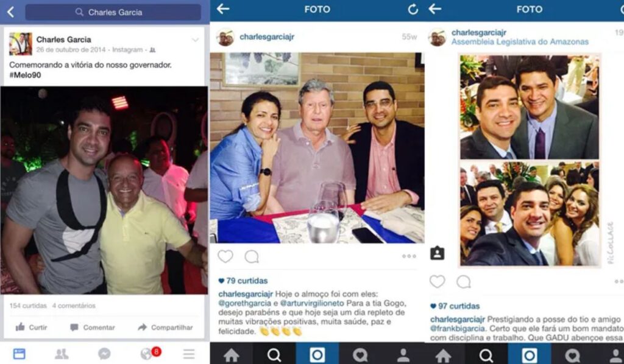Open the Facebook news feed icon

(19, 354)
